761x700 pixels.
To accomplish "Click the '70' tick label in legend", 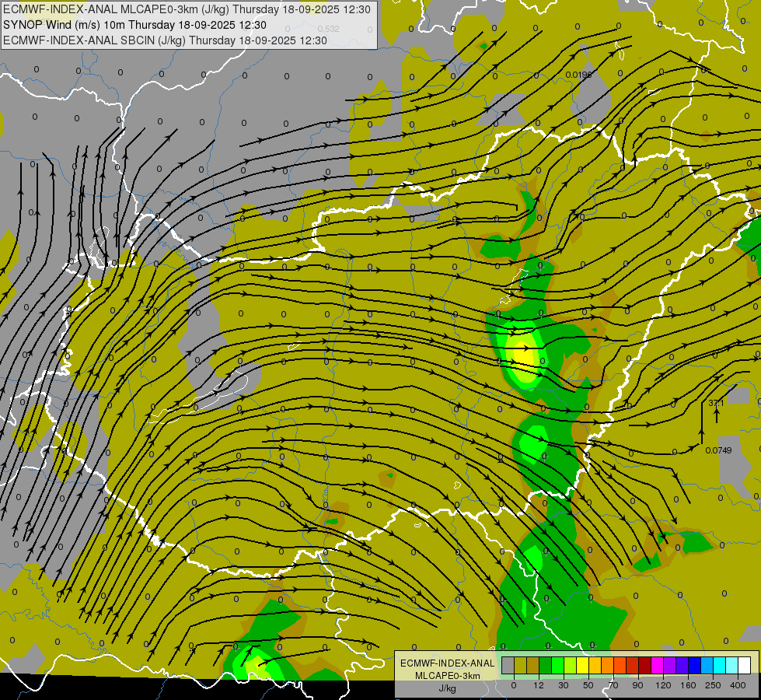I will (613, 685).
